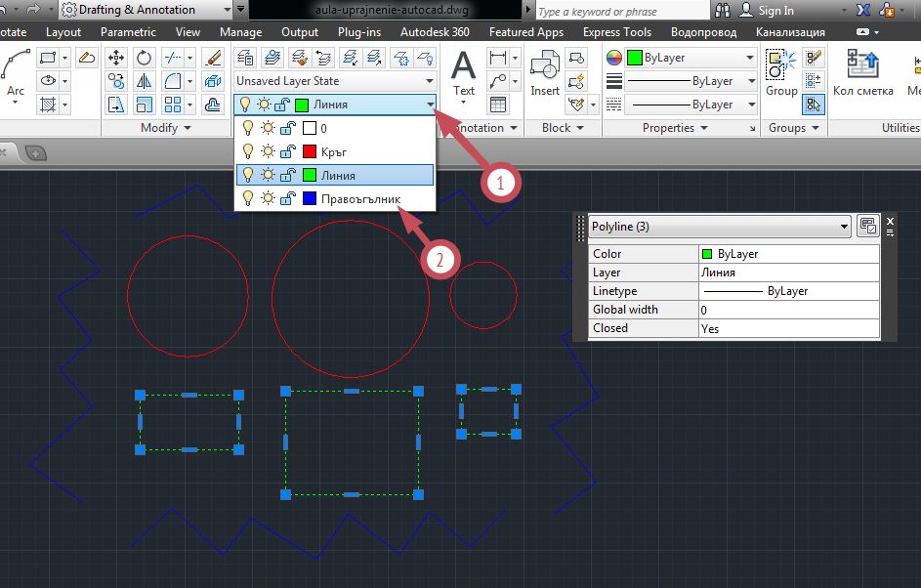The height and width of the screenshot is (588, 921).
Task: Click the Sign In button
Action: point(767,10)
